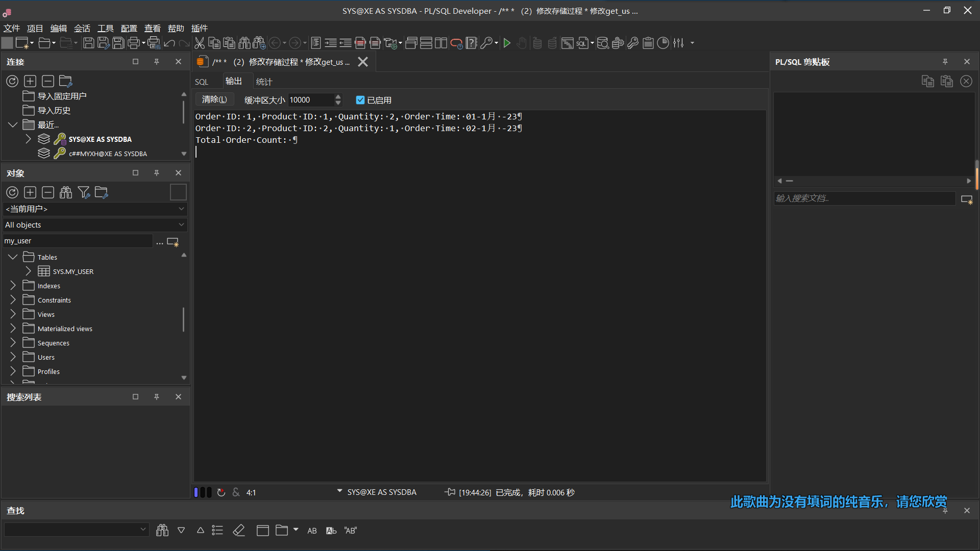Switch to the 统计 tab
The height and width of the screenshot is (551, 980).
[x=264, y=82]
